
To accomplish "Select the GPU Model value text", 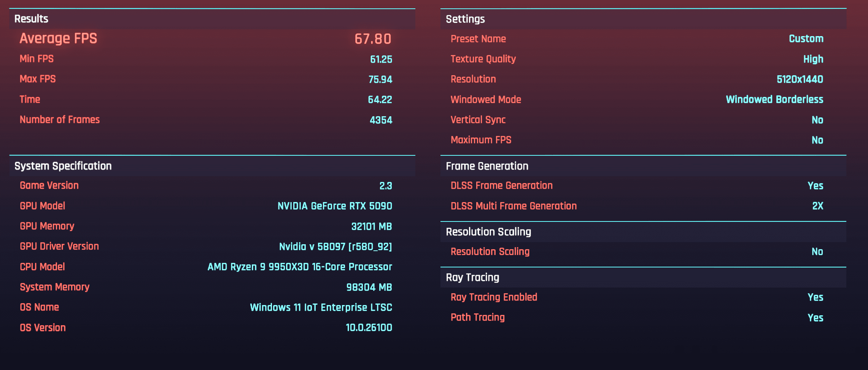I will 335,206.
